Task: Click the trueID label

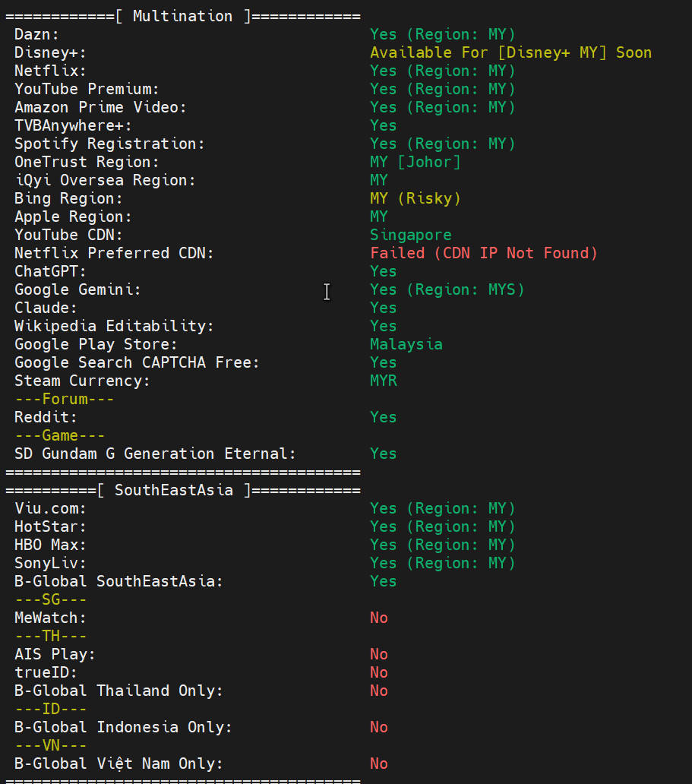Action: point(46,672)
